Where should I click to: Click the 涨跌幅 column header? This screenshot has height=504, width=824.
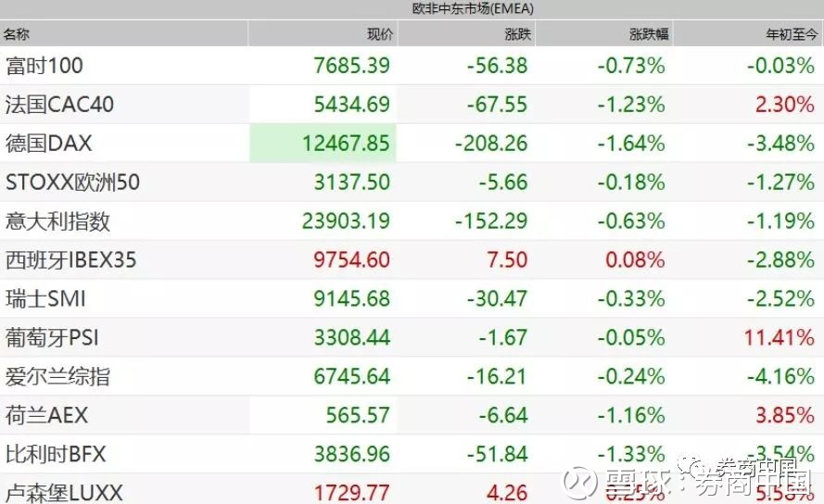pos(649,34)
